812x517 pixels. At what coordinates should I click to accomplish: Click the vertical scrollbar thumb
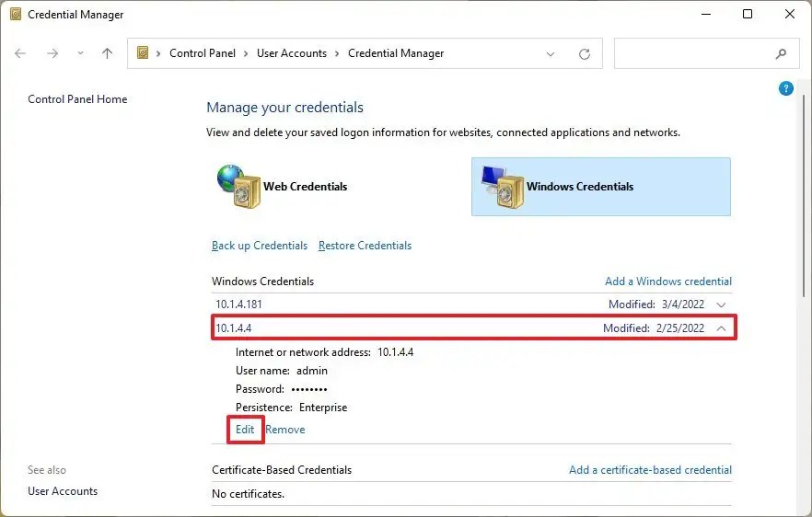[804, 196]
